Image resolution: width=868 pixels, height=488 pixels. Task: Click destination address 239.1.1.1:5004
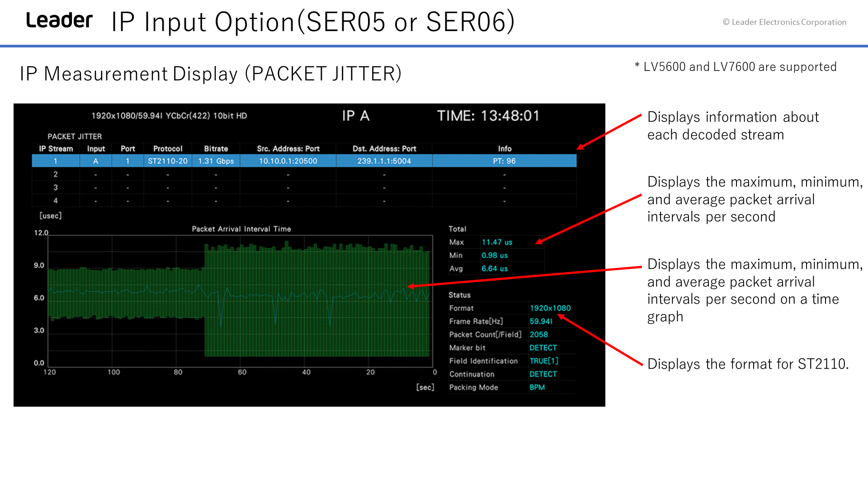[384, 161]
